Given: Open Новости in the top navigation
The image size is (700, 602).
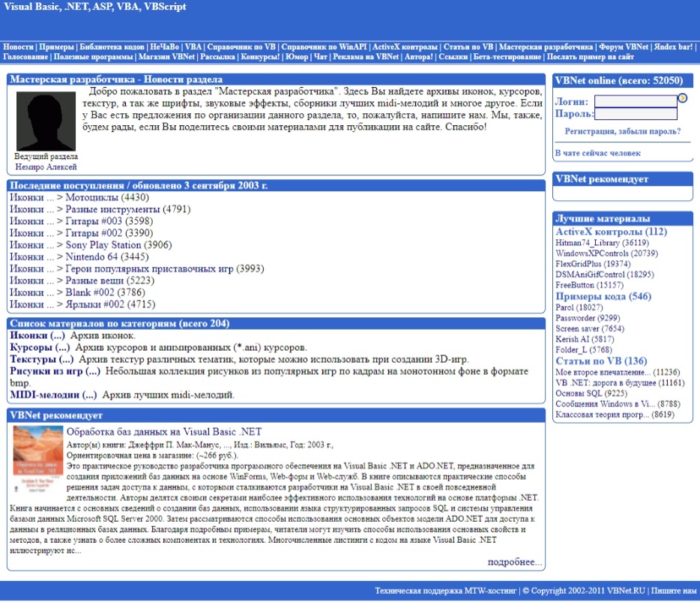Looking at the screenshot, I should click(18, 47).
